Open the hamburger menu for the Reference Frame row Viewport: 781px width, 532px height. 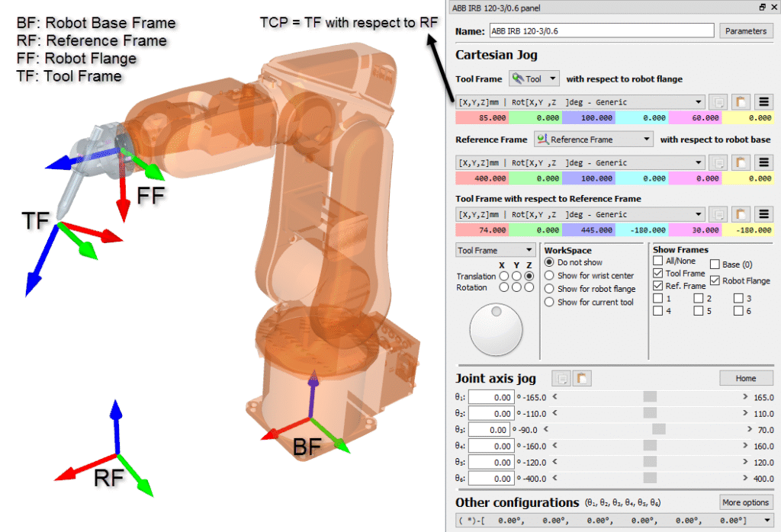click(763, 162)
